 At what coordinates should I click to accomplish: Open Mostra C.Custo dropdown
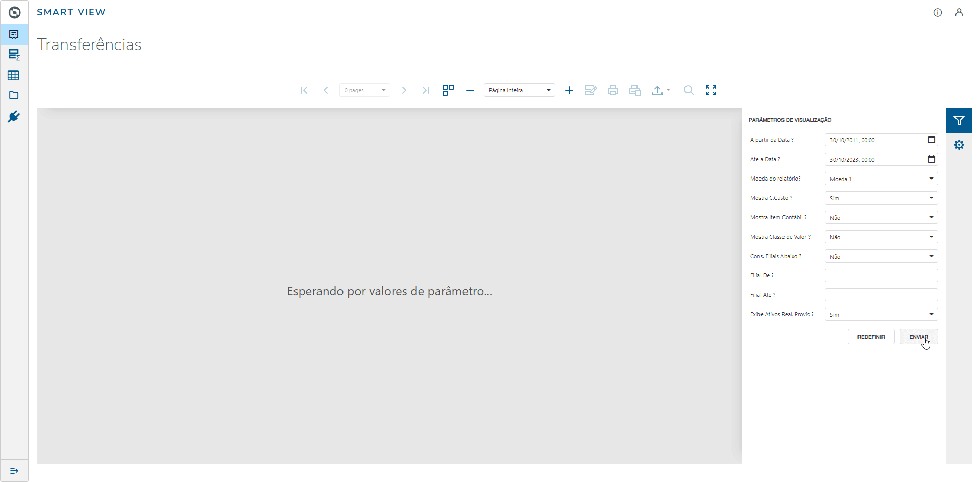pos(881,198)
